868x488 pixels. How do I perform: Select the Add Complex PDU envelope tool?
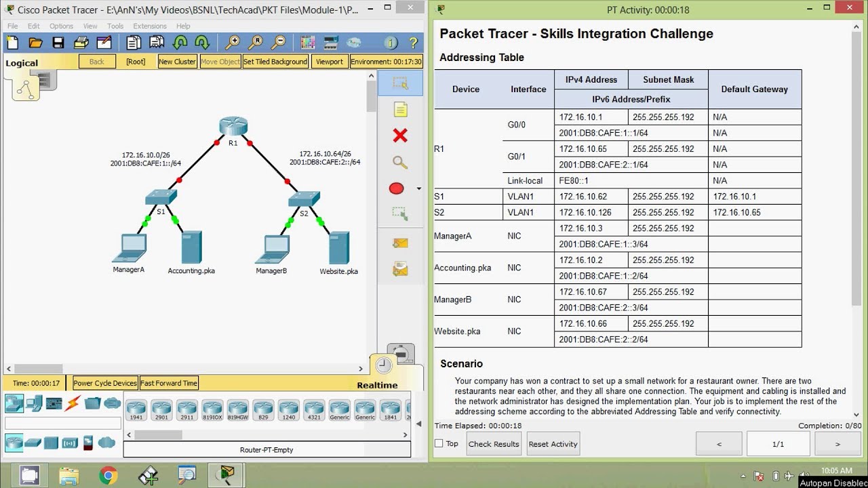click(x=400, y=268)
